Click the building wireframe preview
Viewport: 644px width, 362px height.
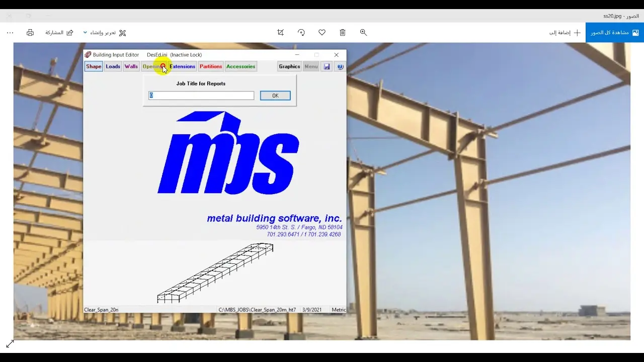[x=215, y=273]
